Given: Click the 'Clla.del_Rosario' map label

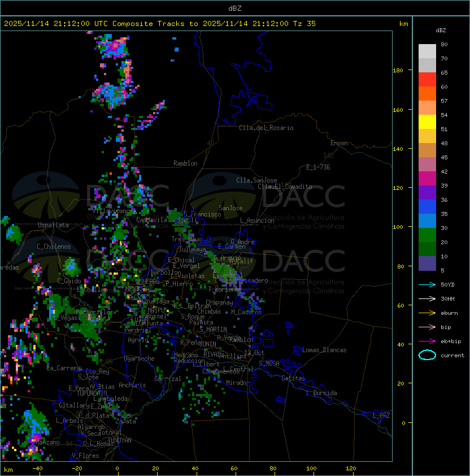Looking at the screenshot, I should (266, 128).
